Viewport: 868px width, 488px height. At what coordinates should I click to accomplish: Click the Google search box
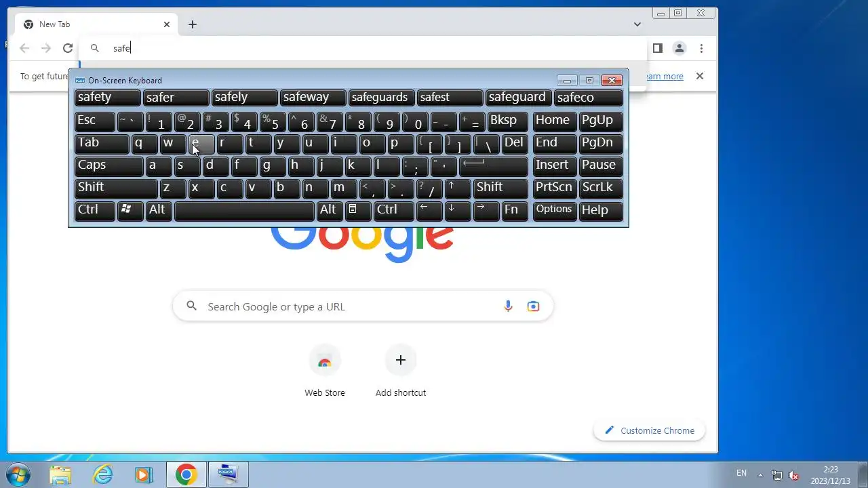(x=363, y=306)
